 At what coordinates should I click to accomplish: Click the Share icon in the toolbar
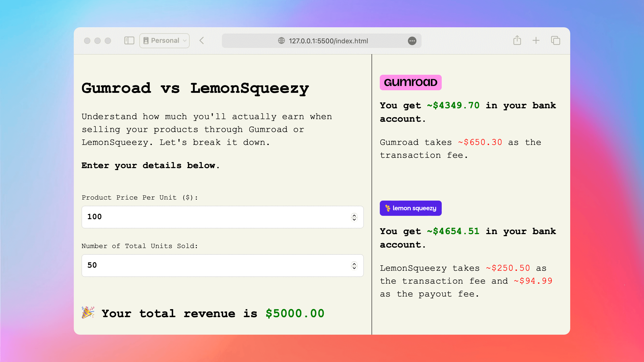[x=517, y=40]
